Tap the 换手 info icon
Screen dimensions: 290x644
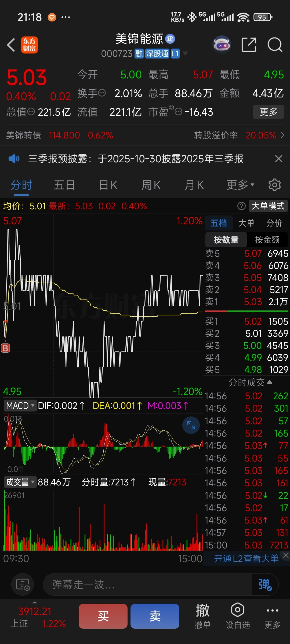102,93
